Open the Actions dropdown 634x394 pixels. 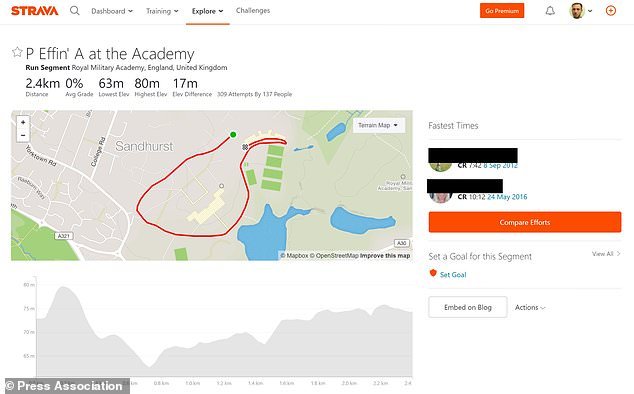pyautogui.click(x=530, y=307)
